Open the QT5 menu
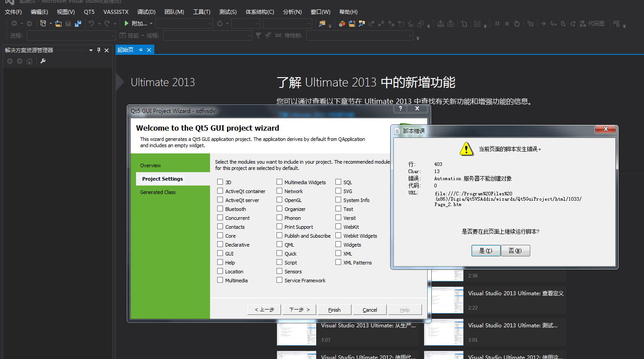644x359 pixels. click(89, 12)
